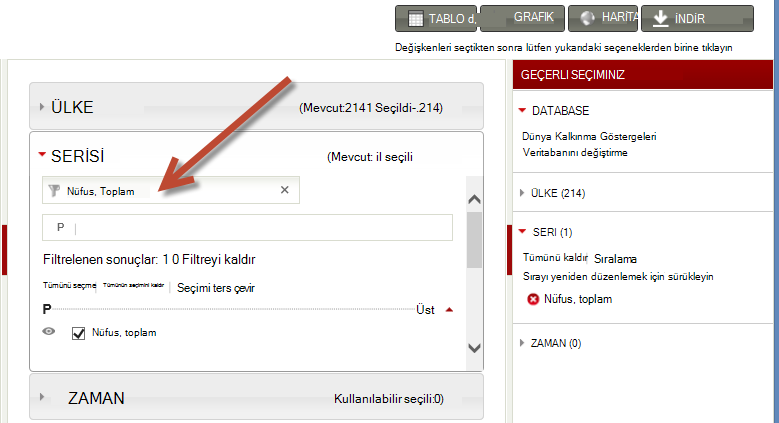Screen dimensions: 779x423
Task: Click Filtreyi kaldır to remove the filter
Action: pyautogui.click(x=219, y=259)
